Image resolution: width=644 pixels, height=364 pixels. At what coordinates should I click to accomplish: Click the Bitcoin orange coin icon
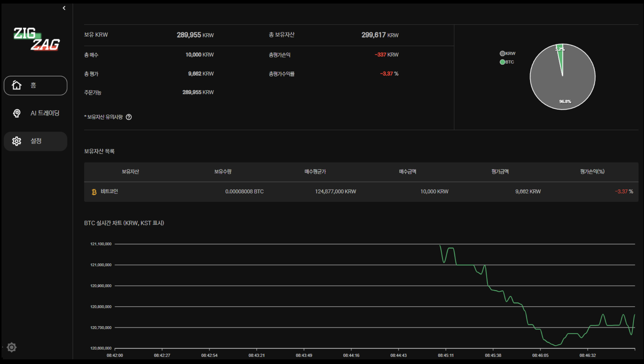[94, 192]
